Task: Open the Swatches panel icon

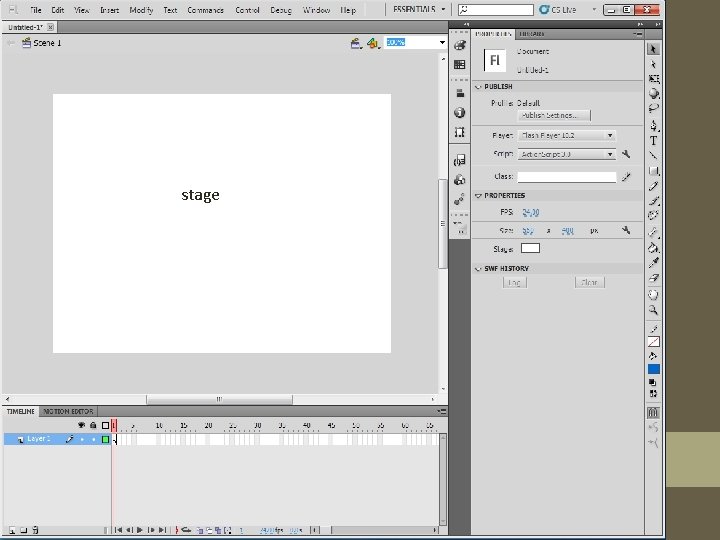Action: (460, 65)
